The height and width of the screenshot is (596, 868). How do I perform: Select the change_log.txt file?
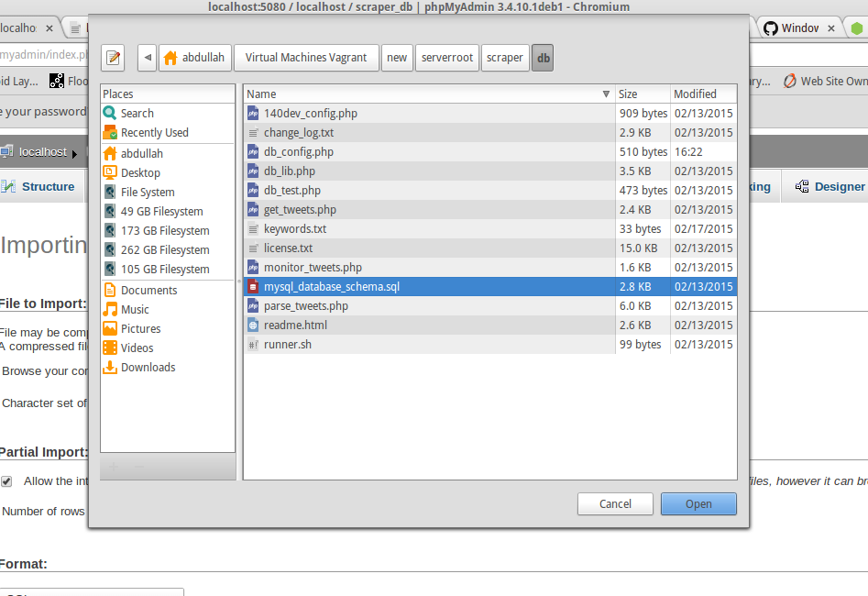click(490, 132)
